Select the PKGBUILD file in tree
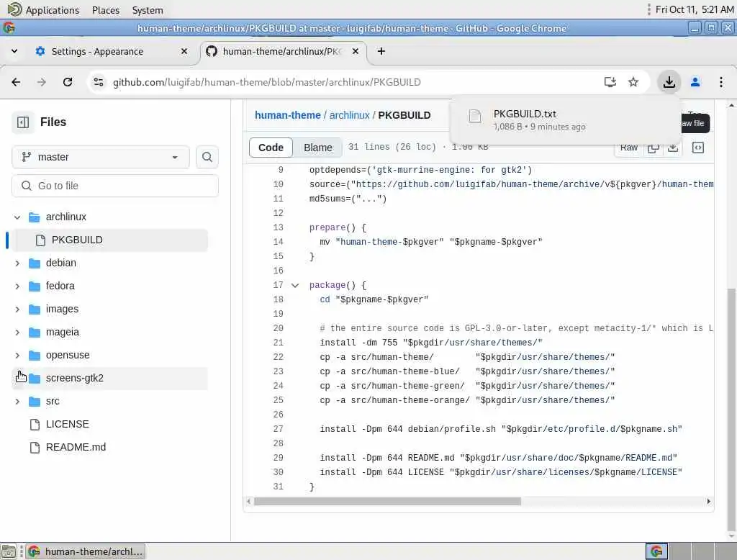Screen dimensions: 737x560 110,240
